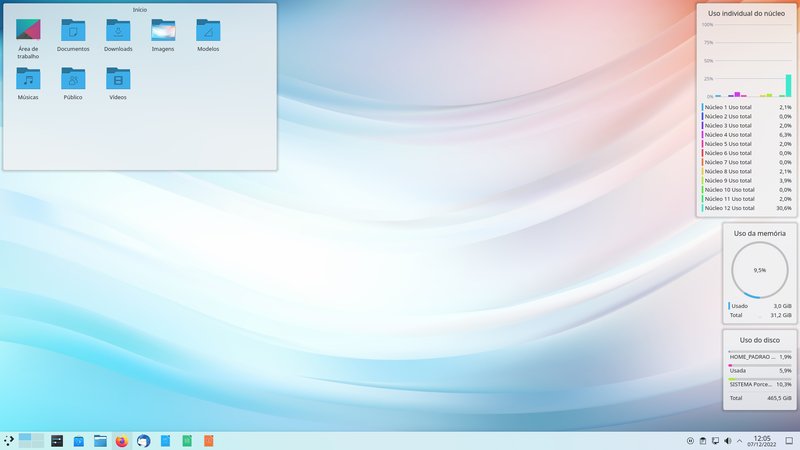800x450 pixels.
Task: Select the Imagens folder
Action: [x=163, y=35]
